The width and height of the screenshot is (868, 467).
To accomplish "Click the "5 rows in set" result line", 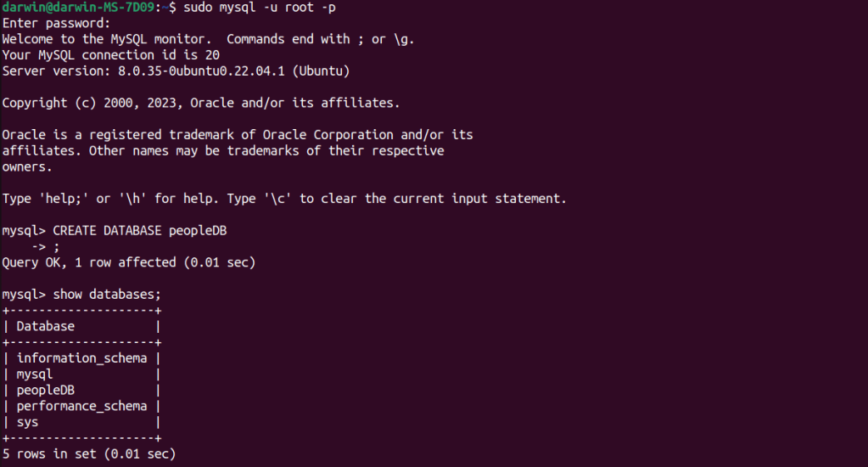I will coord(88,454).
